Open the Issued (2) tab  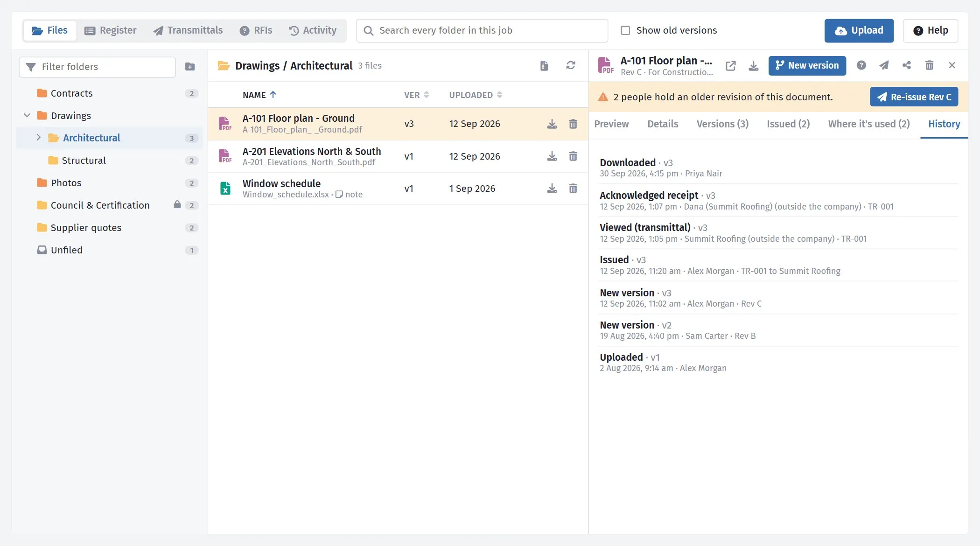[x=788, y=124]
